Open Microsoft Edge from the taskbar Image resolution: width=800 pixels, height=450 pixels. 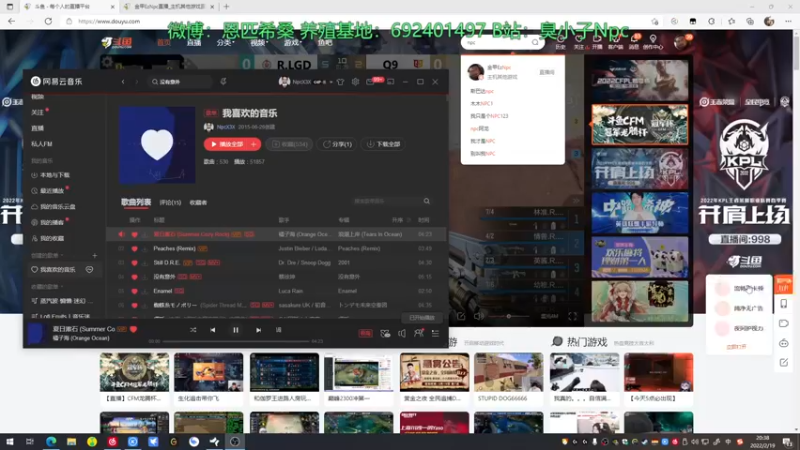click(51, 441)
